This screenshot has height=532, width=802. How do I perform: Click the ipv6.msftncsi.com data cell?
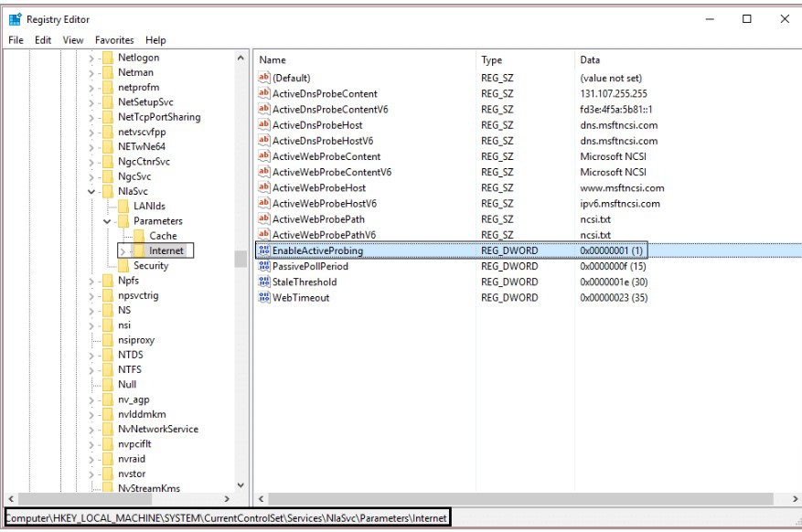point(620,204)
